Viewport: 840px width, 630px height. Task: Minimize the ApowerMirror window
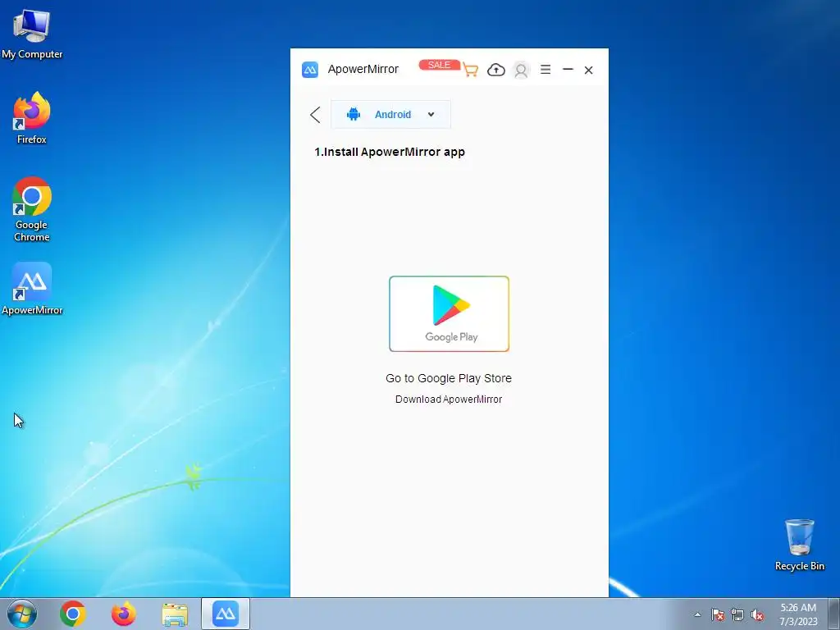pyautogui.click(x=568, y=70)
